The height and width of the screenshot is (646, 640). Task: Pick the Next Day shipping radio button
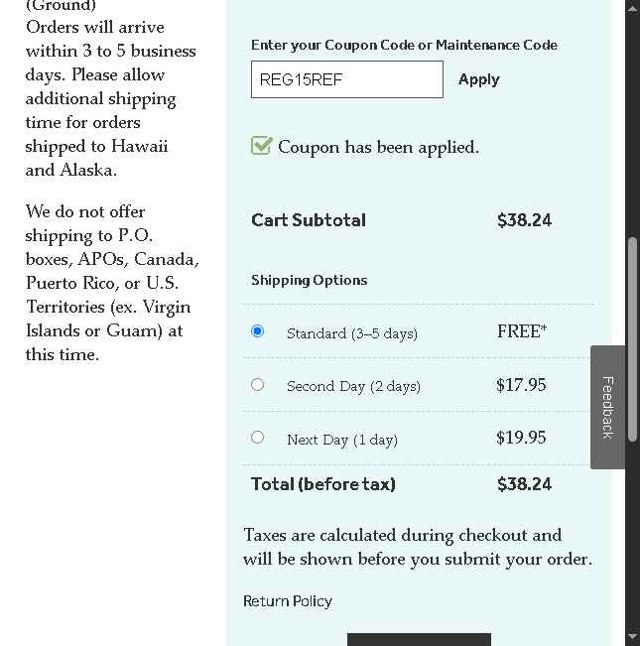(258, 437)
